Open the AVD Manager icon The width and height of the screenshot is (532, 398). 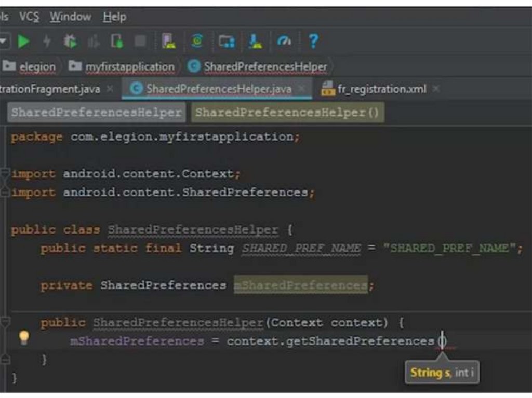pos(168,42)
